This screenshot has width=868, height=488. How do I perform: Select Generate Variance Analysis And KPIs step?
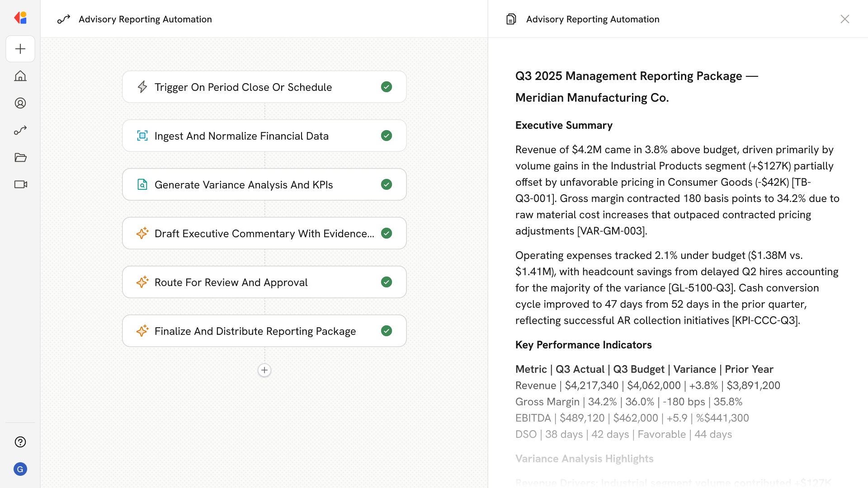[244, 185]
